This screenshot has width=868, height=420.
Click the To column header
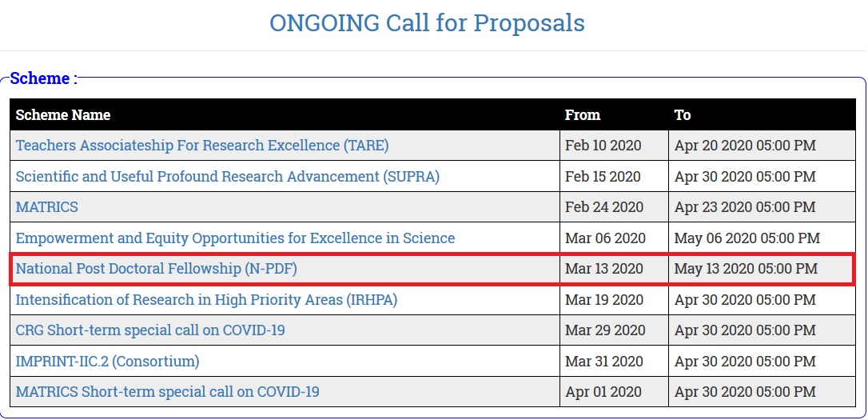(x=683, y=115)
